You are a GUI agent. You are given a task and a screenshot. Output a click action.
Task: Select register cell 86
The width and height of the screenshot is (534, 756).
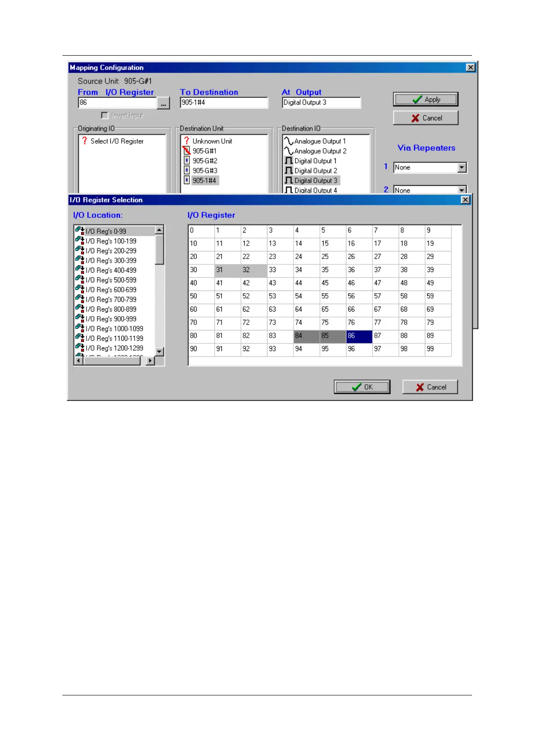[x=359, y=336]
